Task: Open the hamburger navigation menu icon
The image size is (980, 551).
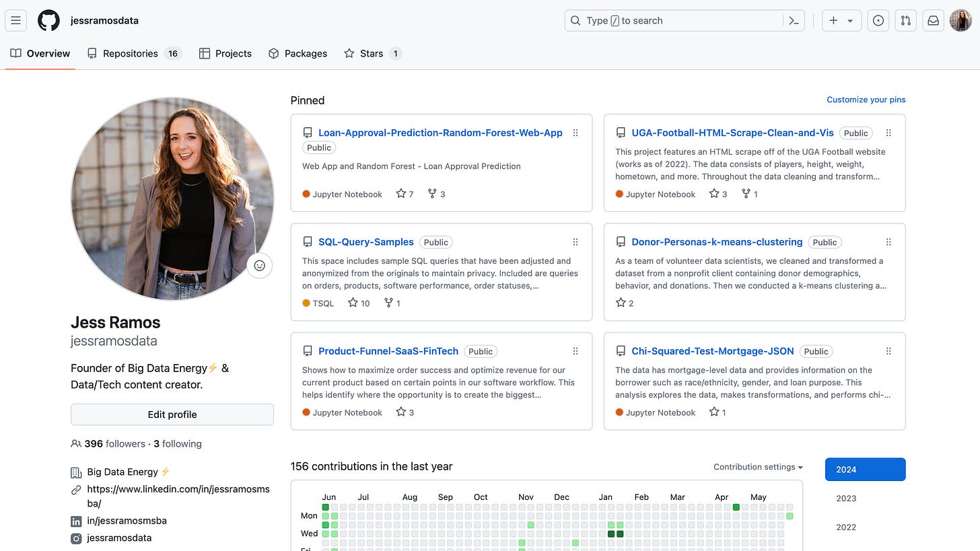Action: point(15,20)
